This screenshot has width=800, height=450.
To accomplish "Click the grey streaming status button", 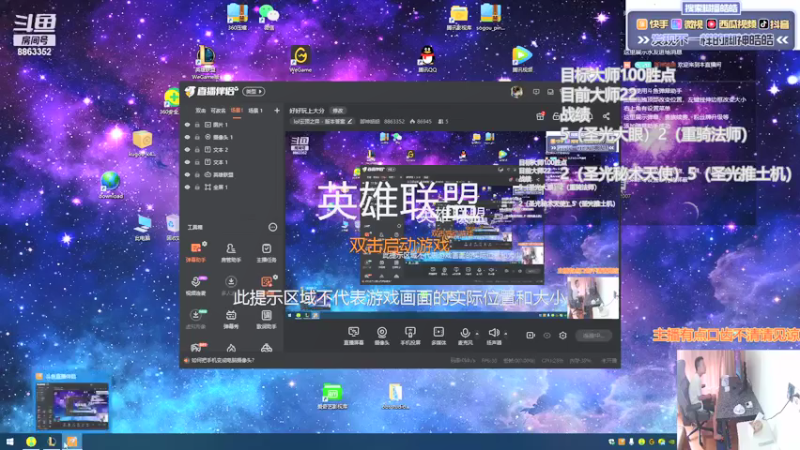I will coord(593,335).
